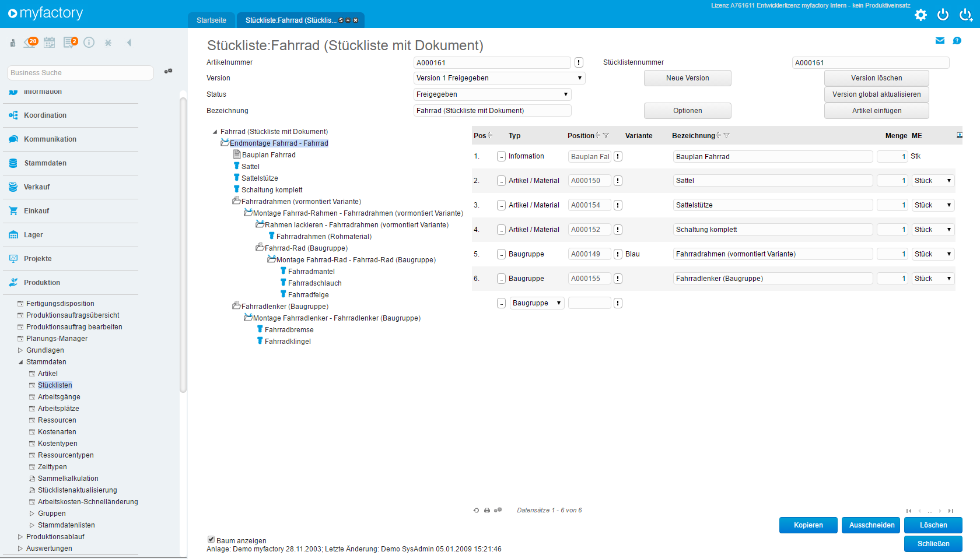Open the Verkauf menu in the sidebar
The image size is (980, 559).
pyautogui.click(x=37, y=187)
